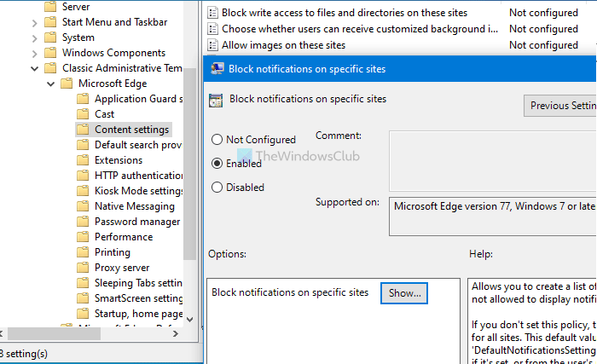Click the Previous Setting button
597x364 pixels.
[x=561, y=106]
